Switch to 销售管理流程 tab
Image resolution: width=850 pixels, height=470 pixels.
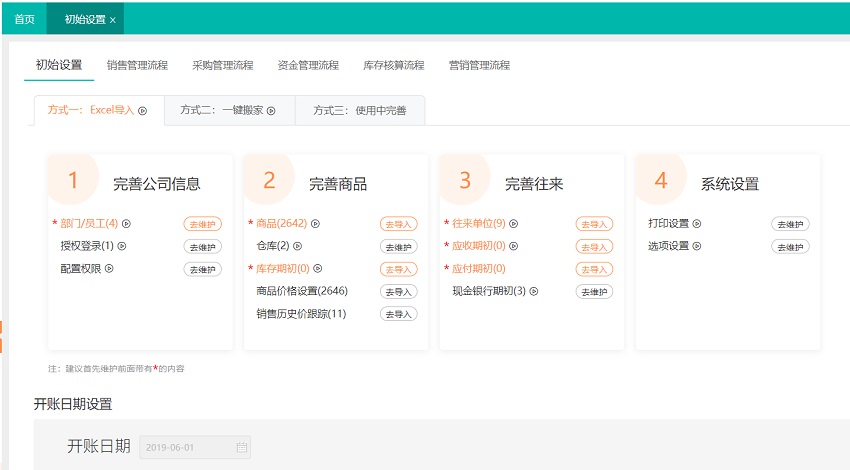(137, 65)
